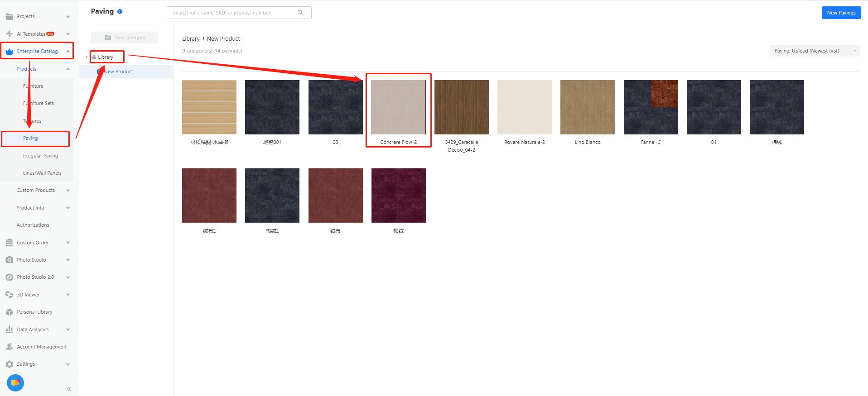Click the Settings gear icon
The image size is (868, 396).
click(x=9, y=364)
